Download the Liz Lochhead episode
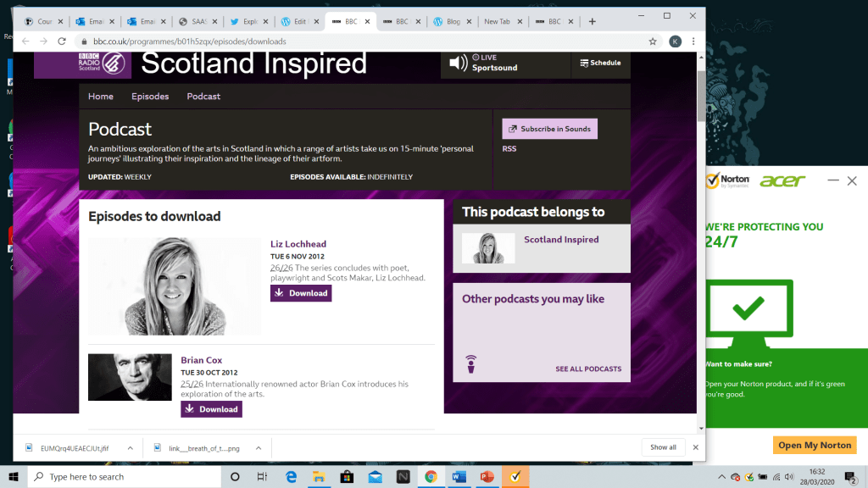The height and width of the screenshot is (488, 868). [301, 293]
